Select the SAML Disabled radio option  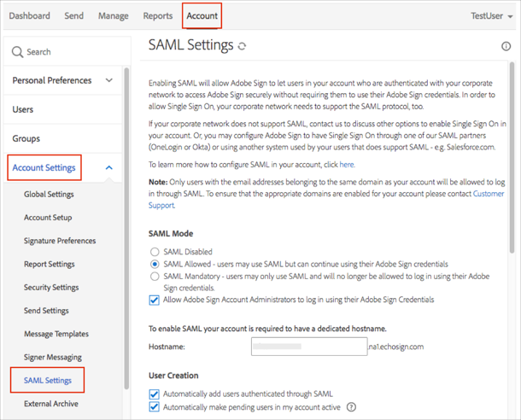[x=155, y=252]
